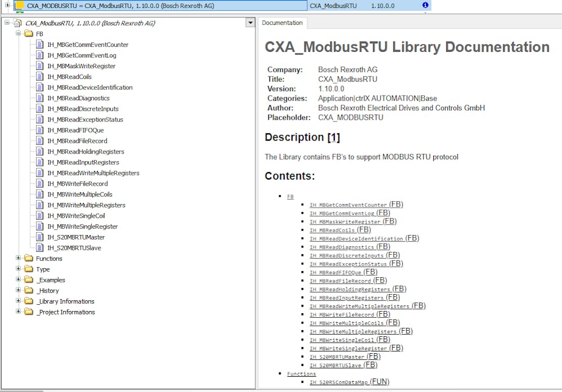Viewport: 562px width, 392px height.
Task: Click the IH_S20MBRTUMaster document icon
Action: pyautogui.click(x=39, y=237)
